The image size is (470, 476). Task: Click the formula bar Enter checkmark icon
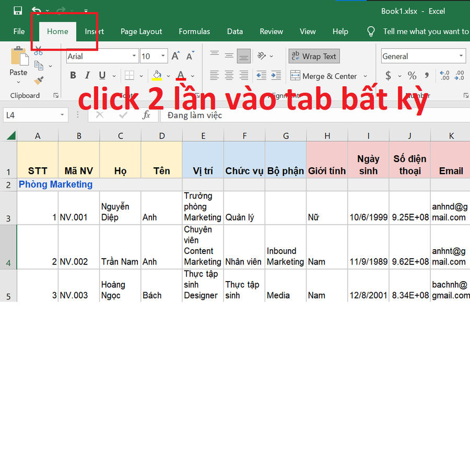pos(123,115)
